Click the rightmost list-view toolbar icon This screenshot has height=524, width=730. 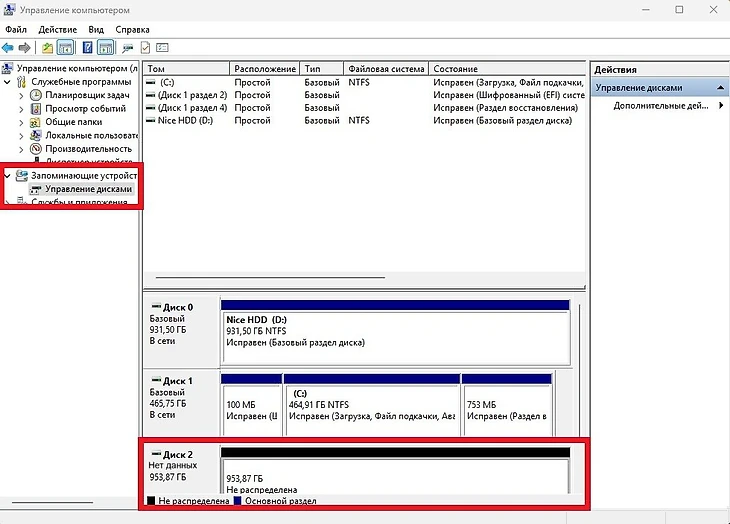point(162,47)
